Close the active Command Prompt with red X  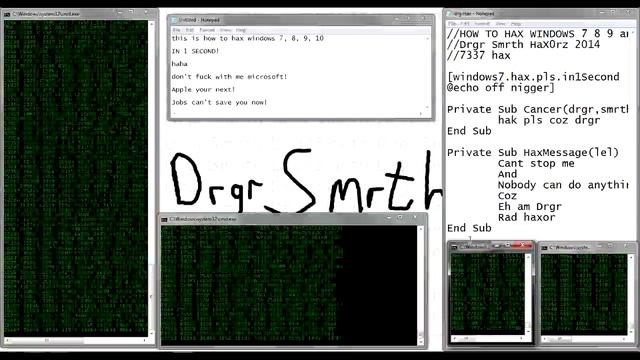coord(522,245)
